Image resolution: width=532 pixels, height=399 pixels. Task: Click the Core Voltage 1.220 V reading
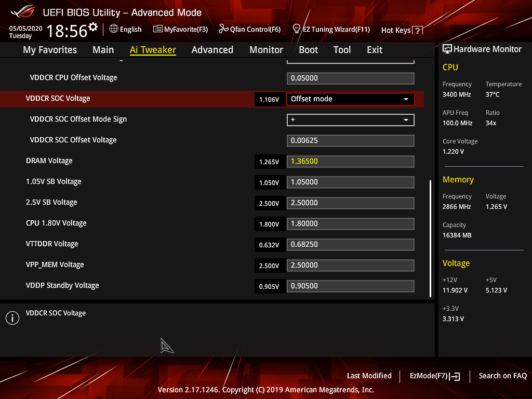453,152
